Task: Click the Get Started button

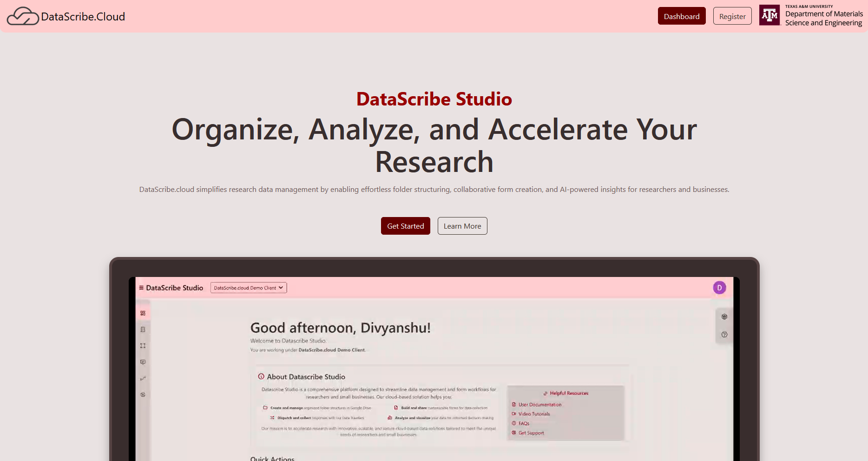Action: click(x=405, y=226)
